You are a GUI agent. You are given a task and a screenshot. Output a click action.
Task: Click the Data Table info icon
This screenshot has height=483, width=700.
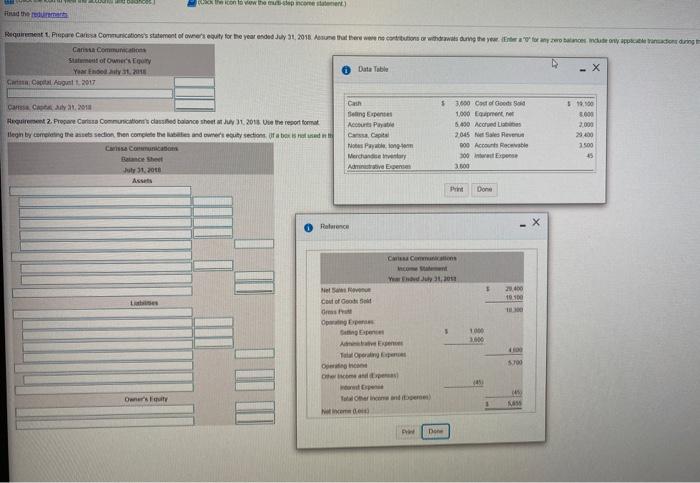346,70
